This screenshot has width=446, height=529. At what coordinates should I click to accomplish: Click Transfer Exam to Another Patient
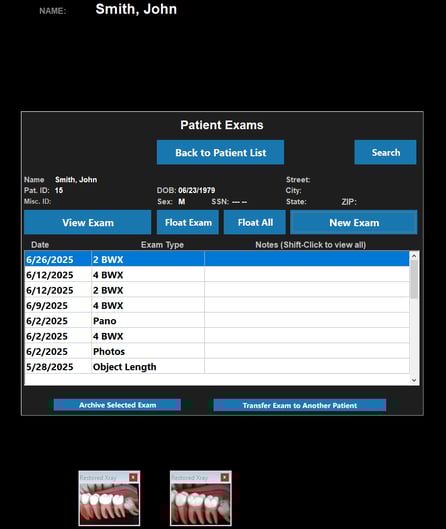click(x=300, y=405)
